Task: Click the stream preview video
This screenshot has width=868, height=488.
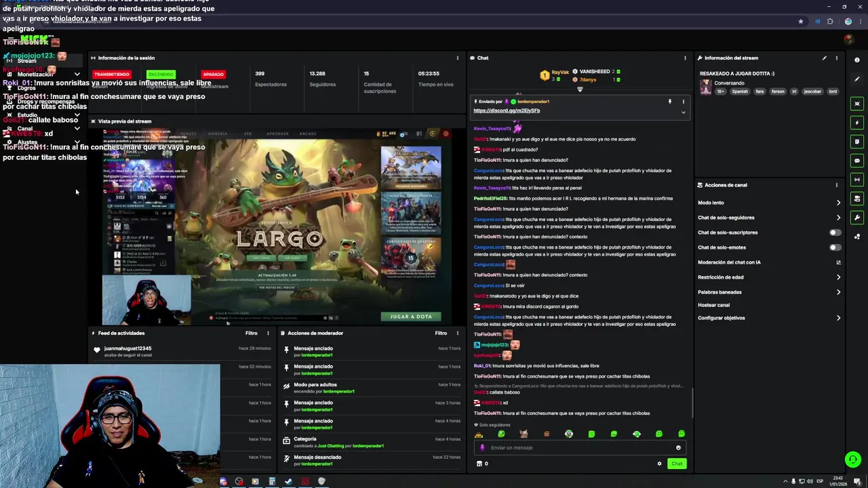Action: pos(277,226)
